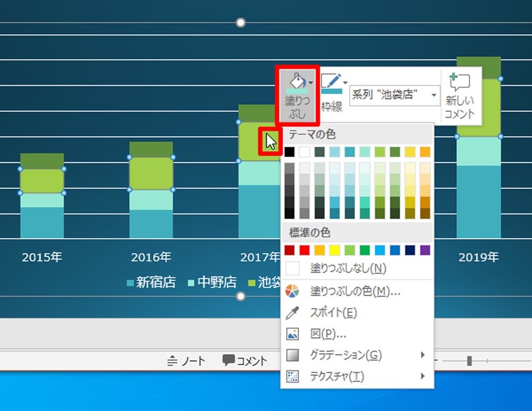The width and height of the screenshot is (532, 411).
Task: Open the コメント pane from status bar
Action: pyautogui.click(x=245, y=361)
